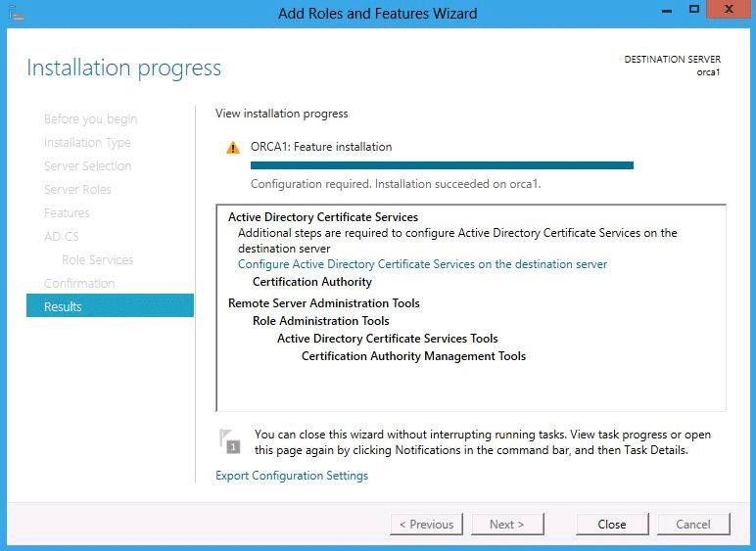756x551 pixels.
Task: Click the feature installation progress bar
Action: [x=442, y=165]
